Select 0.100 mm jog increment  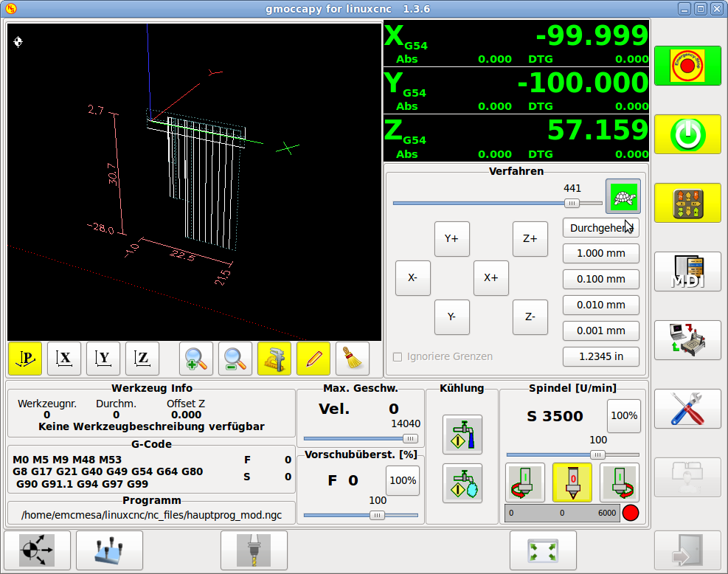601,279
